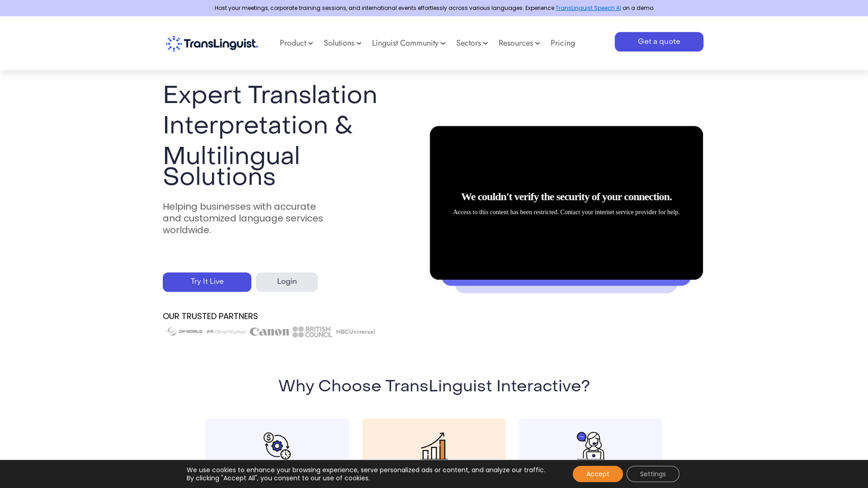The image size is (868, 488).
Task: Click the 'We couldn't verify the security' message
Action: pyautogui.click(x=566, y=197)
